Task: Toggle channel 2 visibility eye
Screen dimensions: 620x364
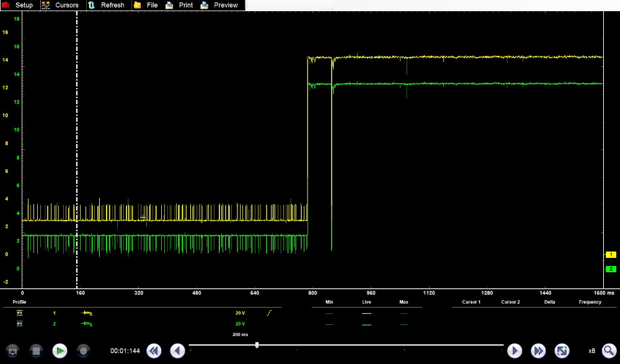Action: point(19,324)
